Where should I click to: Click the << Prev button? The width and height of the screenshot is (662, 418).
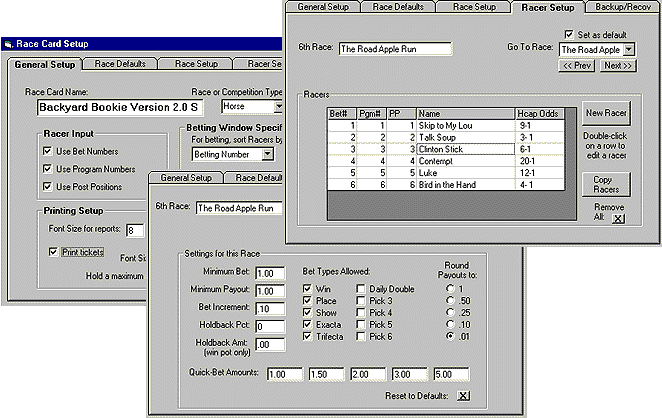point(577,65)
